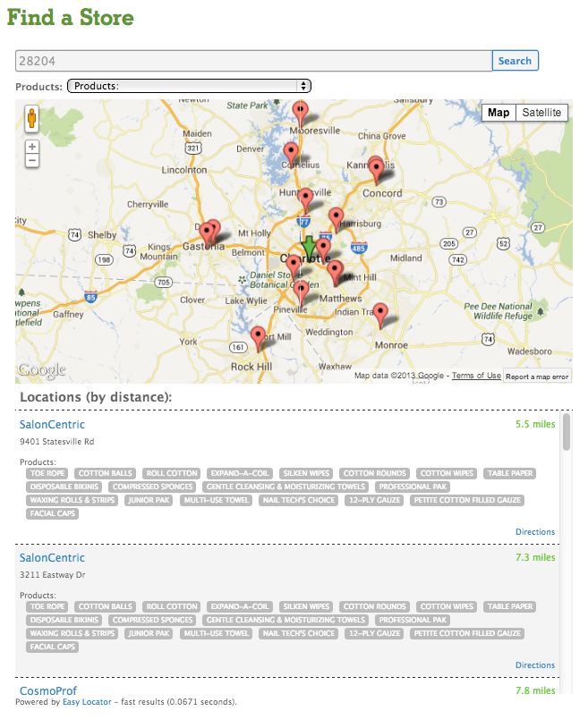The image size is (588, 728).
Task: Click the Search button
Action: 515,61
